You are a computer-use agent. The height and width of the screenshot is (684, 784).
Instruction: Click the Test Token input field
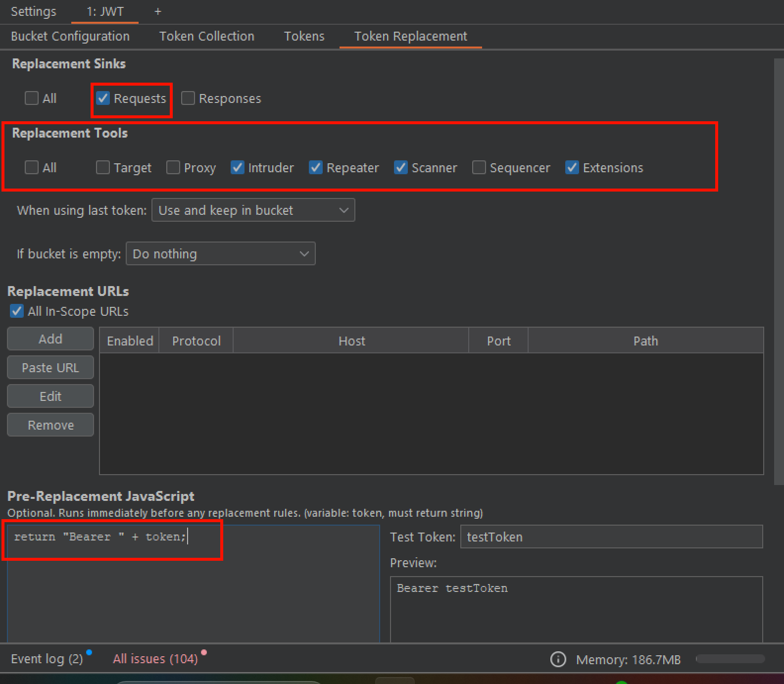coord(611,537)
